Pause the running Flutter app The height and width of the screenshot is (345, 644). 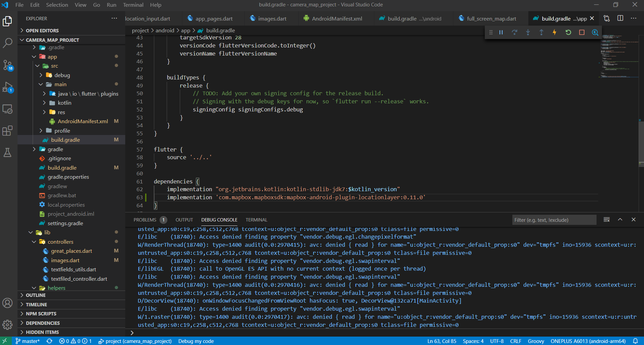501,32
